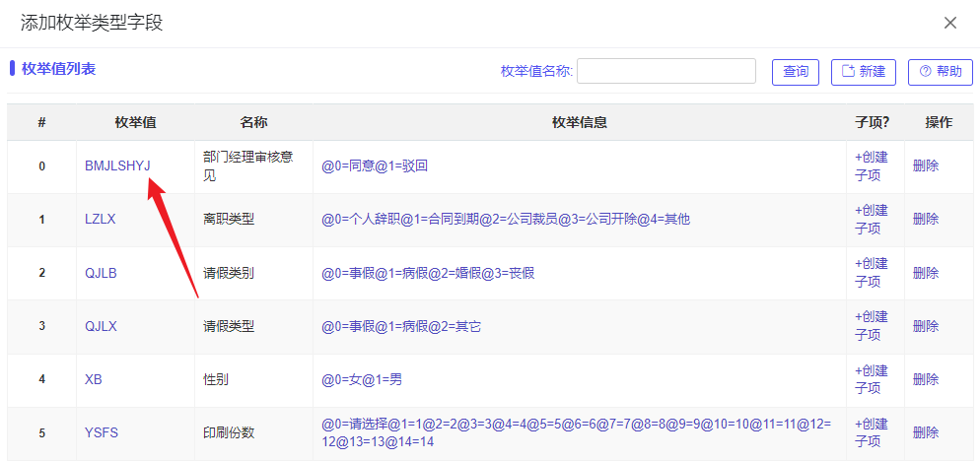Screen dimensions: 980x461
Task: Open the YSFS enum value link
Action: (103, 432)
